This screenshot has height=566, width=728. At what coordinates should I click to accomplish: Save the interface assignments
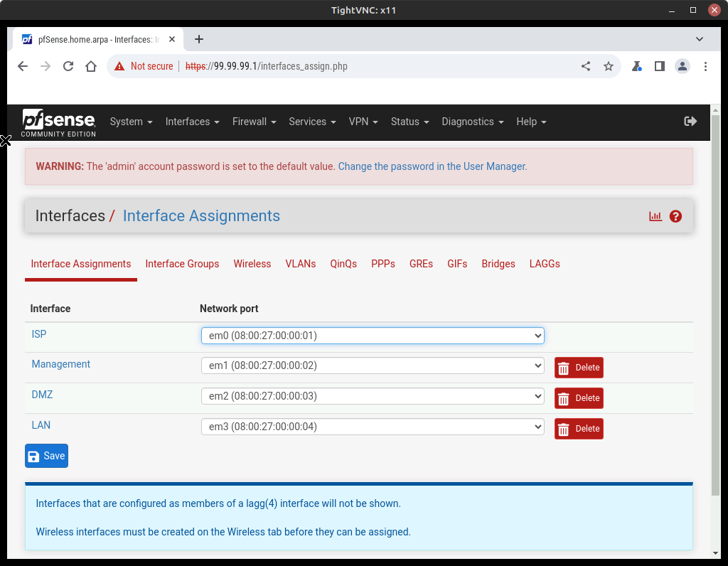click(x=46, y=456)
